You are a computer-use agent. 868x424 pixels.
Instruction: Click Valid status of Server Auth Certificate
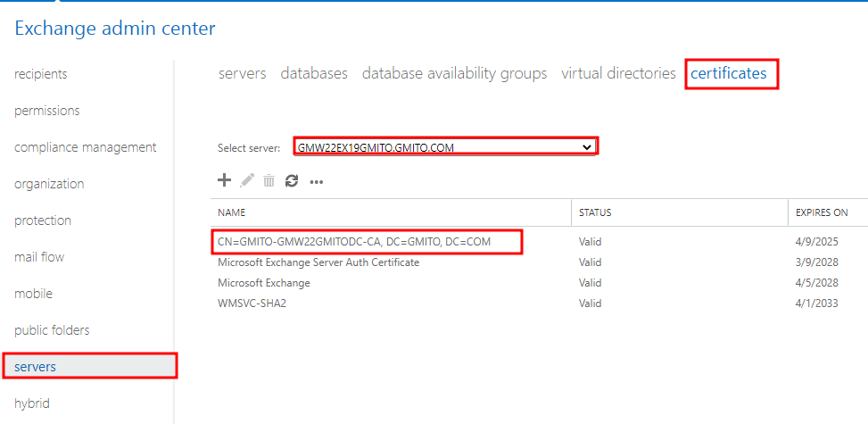[590, 262]
